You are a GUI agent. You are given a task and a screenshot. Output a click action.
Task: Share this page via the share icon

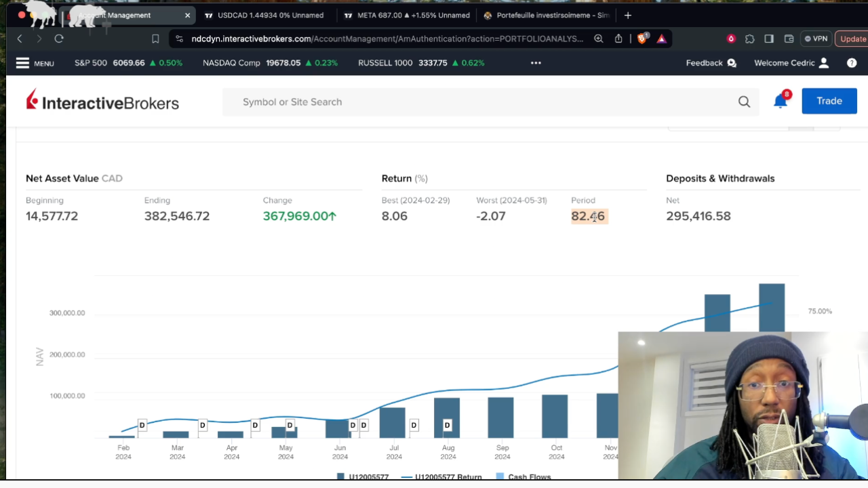point(618,39)
